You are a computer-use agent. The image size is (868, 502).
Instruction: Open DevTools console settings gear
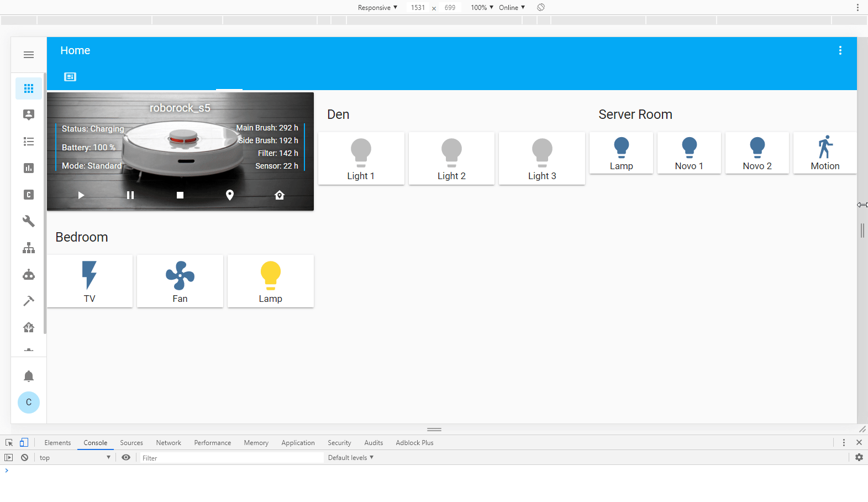pos(859,457)
